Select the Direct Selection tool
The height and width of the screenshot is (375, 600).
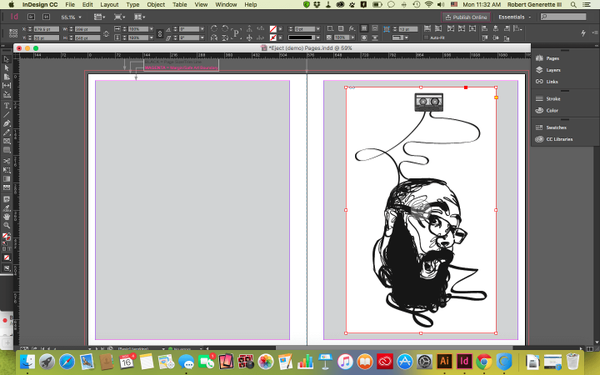(7, 68)
